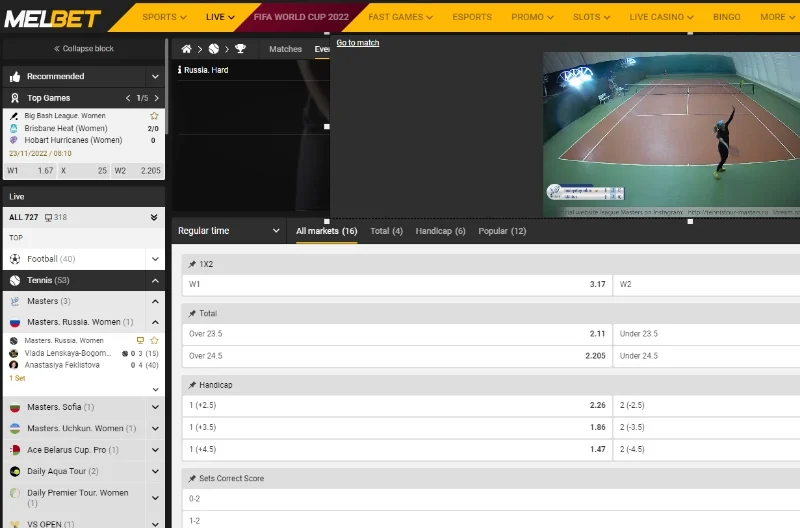Open the Regular time dropdown
Screen dimensions: 800x528
(x=229, y=231)
